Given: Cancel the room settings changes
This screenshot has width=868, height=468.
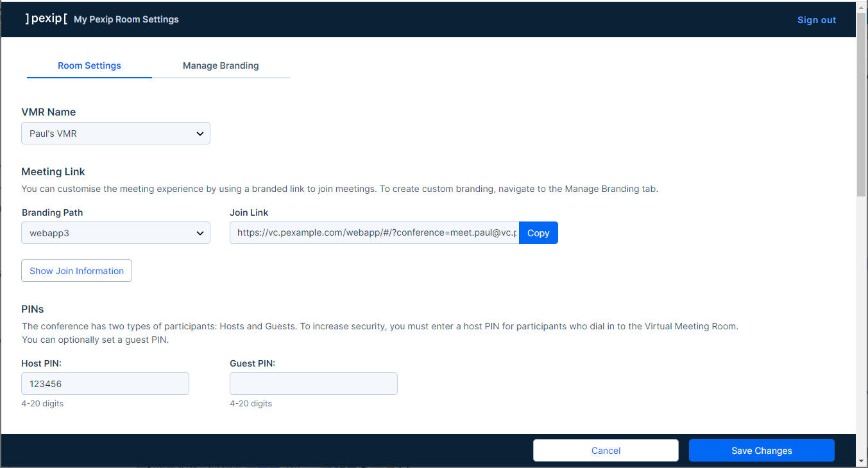Looking at the screenshot, I should [606, 451].
